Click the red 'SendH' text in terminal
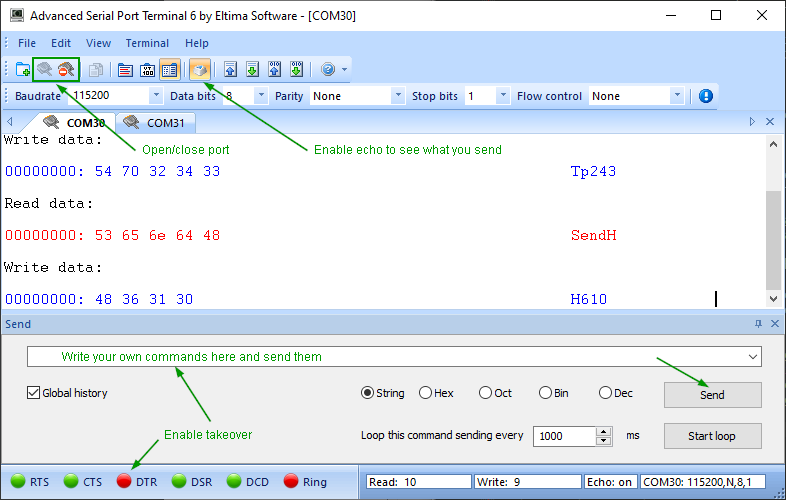This screenshot has height=500, width=786. pyautogui.click(x=594, y=235)
